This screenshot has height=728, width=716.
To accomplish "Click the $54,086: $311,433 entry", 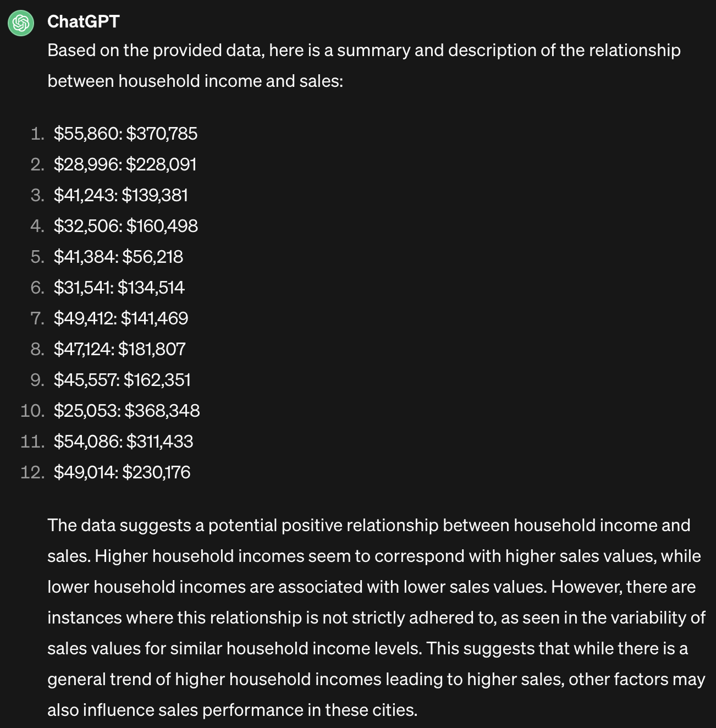I will (x=123, y=442).
